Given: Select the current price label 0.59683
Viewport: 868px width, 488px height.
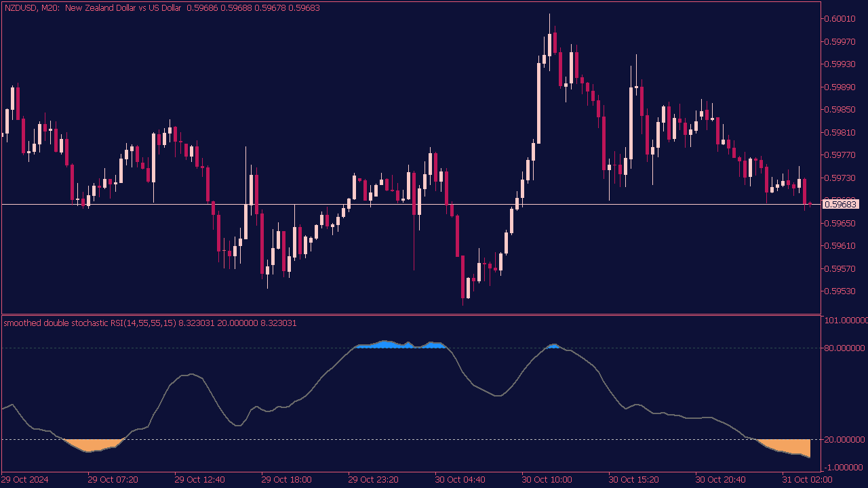Looking at the screenshot, I should pos(840,204).
